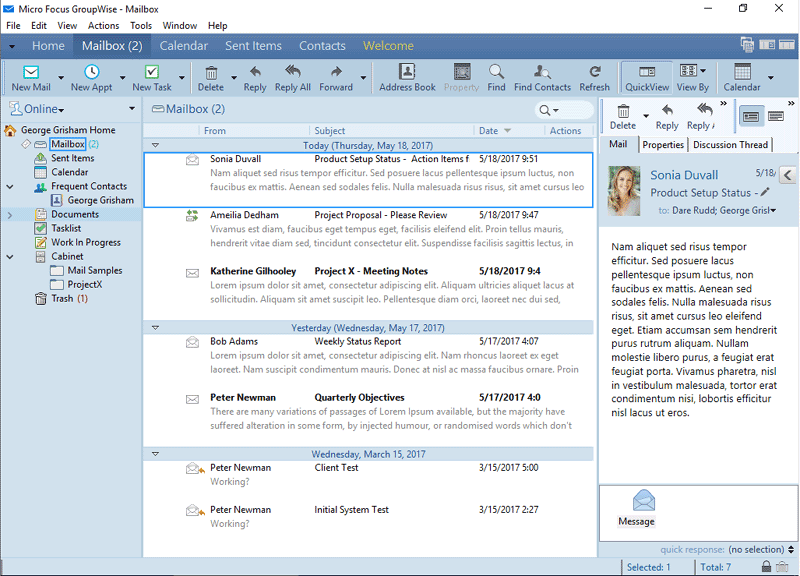Open Find from the toolbar
The image size is (800, 576).
(496, 78)
